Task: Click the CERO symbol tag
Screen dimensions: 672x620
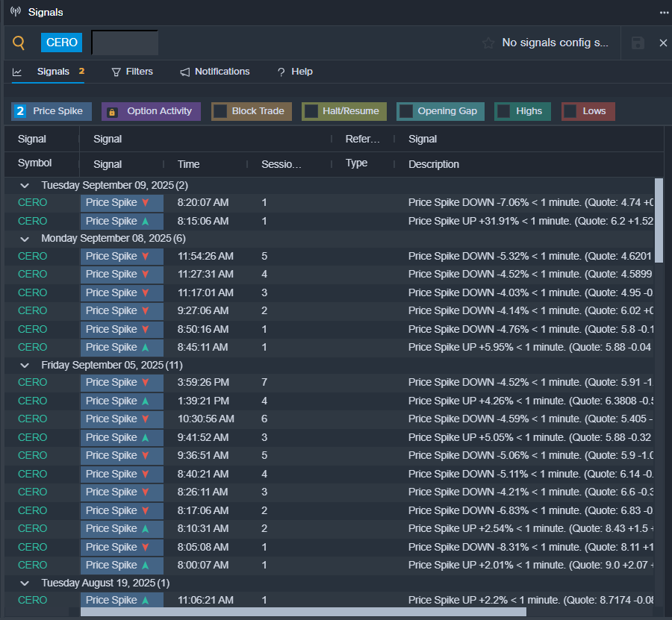Action: click(x=62, y=43)
